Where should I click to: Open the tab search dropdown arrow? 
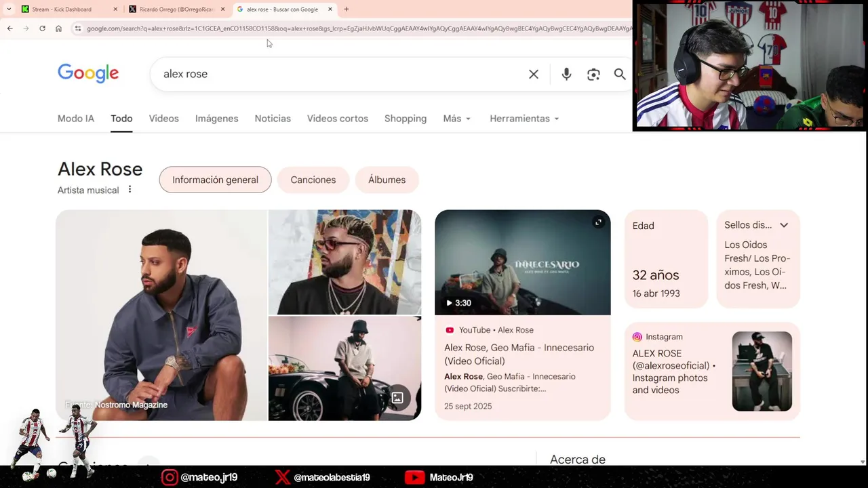9,9
